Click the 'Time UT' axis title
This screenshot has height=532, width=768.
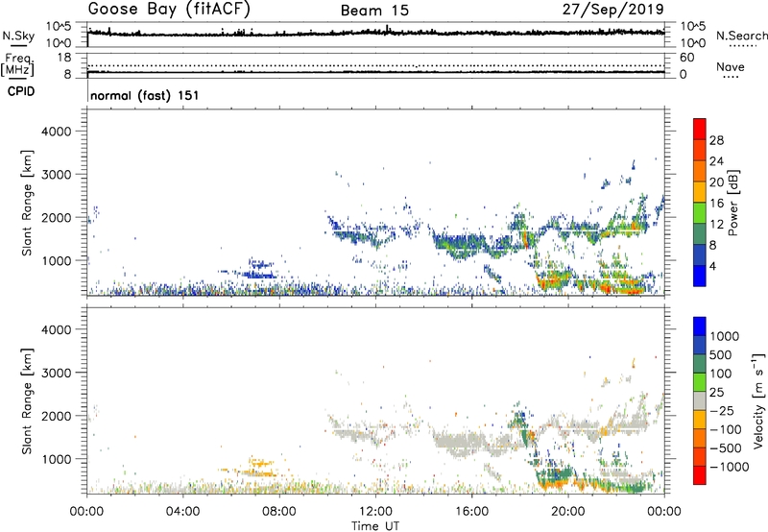375,525
